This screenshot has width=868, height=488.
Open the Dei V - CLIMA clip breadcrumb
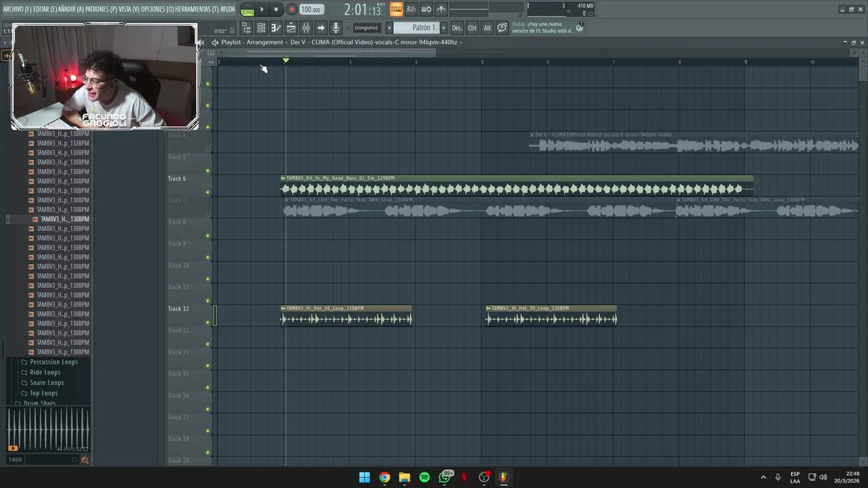pyautogui.click(x=374, y=42)
